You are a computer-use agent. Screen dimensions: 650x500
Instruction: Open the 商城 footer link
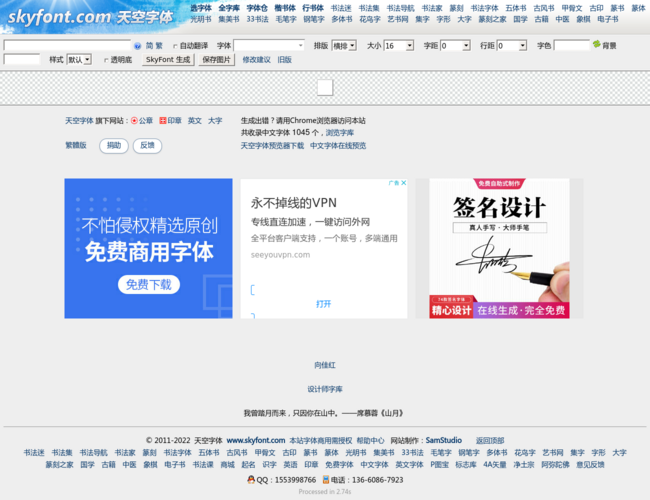click(227, 465)
